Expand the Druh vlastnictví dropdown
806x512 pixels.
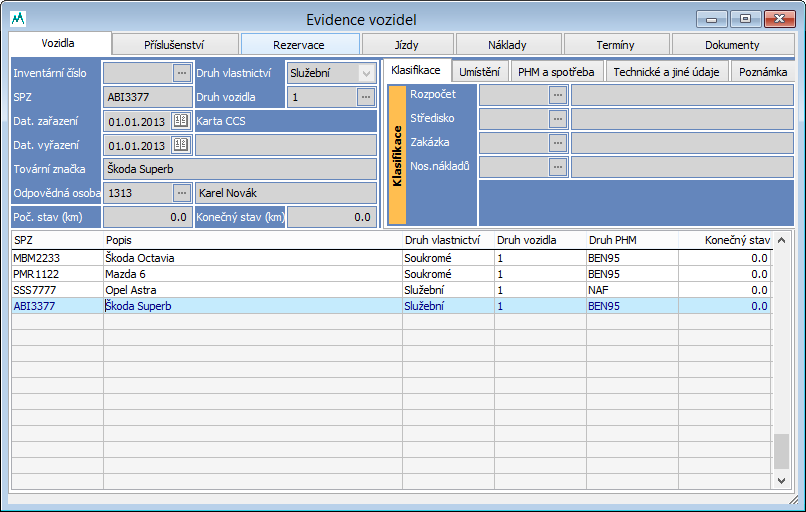click(365, 73)
